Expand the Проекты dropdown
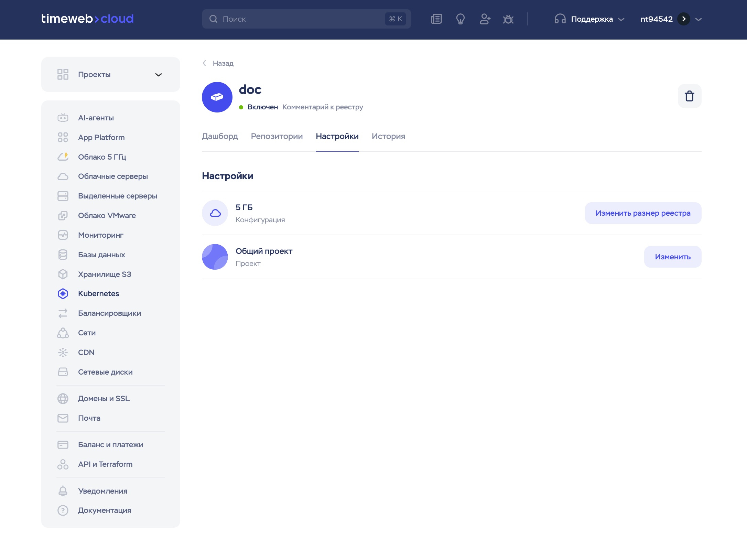 coord(110,74)
